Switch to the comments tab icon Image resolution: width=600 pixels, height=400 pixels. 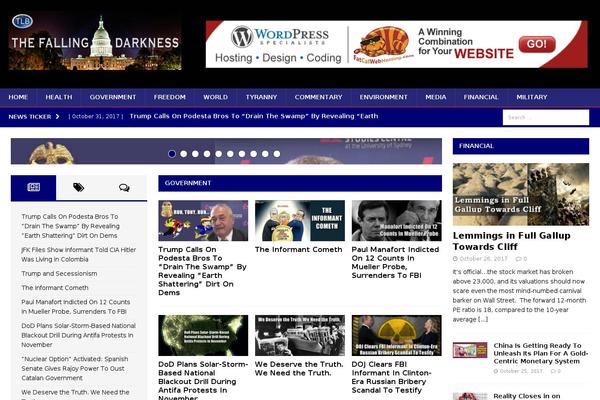tap(124, 188)
